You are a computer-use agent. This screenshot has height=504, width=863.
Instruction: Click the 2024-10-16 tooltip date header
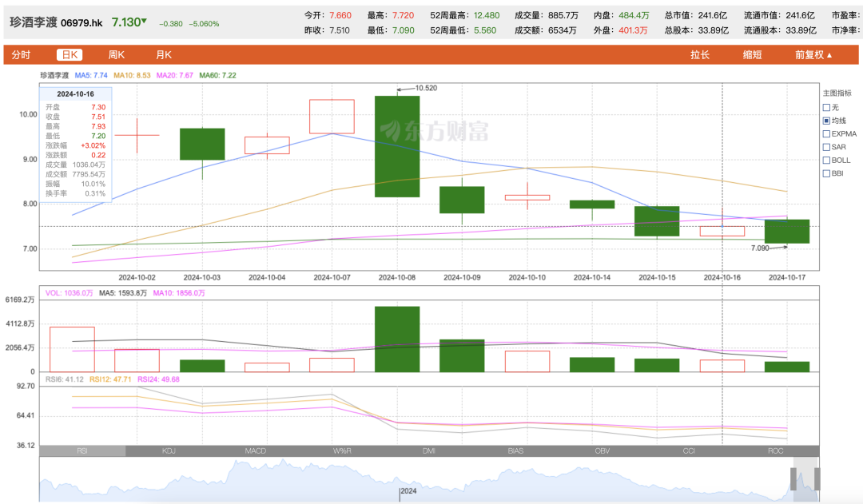click(75, 94)
